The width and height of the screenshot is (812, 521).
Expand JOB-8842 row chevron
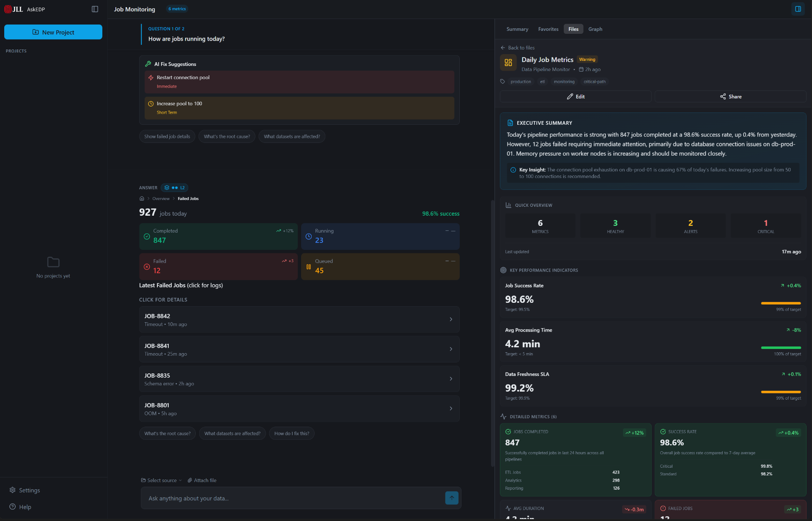click(451, 319)
